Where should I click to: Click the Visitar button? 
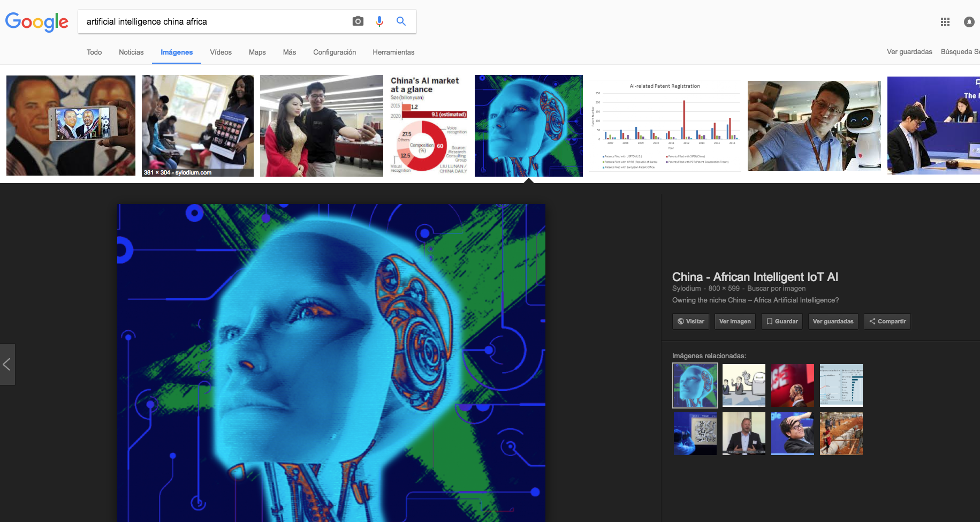pos(691,321)
